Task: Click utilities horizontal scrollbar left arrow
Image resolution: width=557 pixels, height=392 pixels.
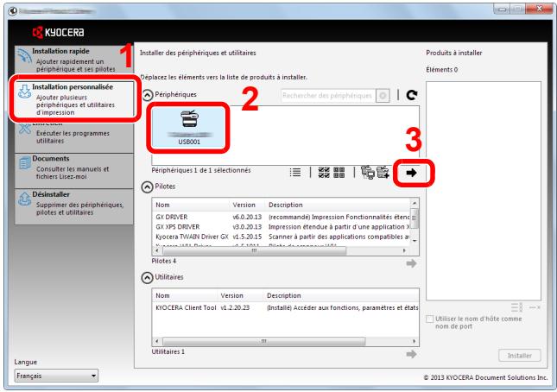Action: pyautogui.click(x=157, y=342)
